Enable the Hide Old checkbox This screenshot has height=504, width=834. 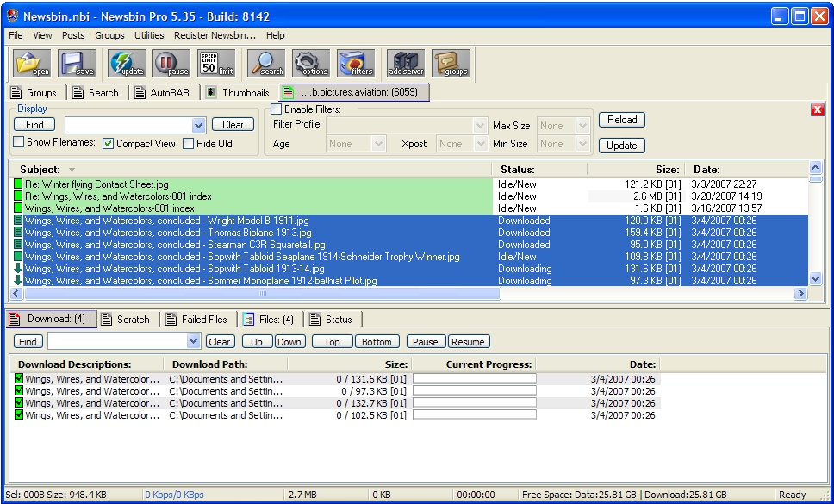188,144
